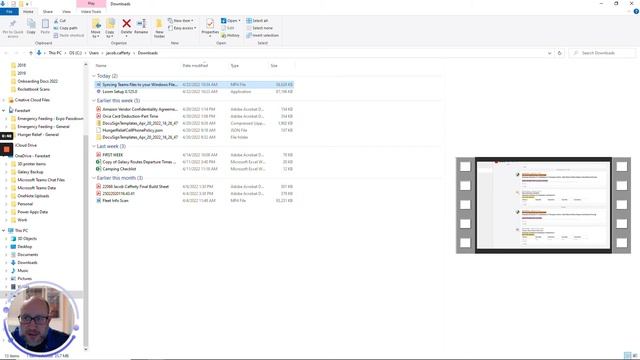Screen dimensions: 640x360
Task: Click the pink Play contextual tab
Action: pos(91,4)
